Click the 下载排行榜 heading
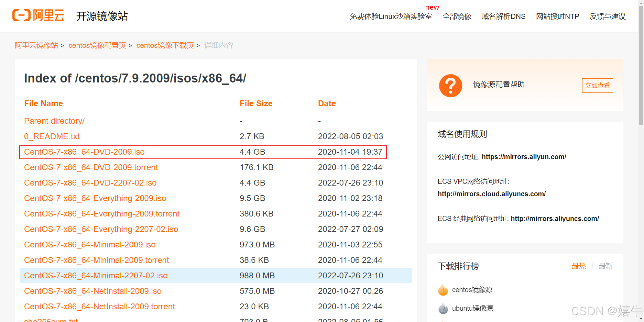 click(458, 266)
